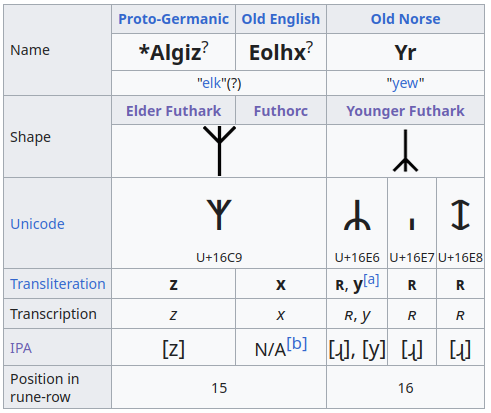The image size is (491, 413).
Task: Follow the "yew" meaning link
Action: (405, 83)
